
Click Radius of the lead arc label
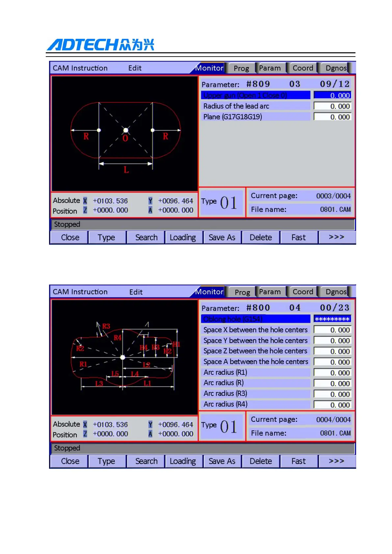coord(255,106)
